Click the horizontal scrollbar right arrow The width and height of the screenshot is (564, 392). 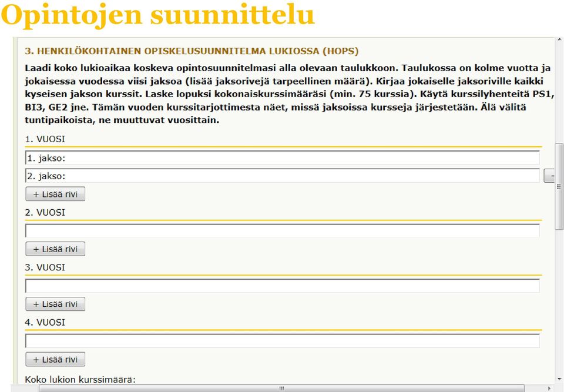tap(549, 388)
